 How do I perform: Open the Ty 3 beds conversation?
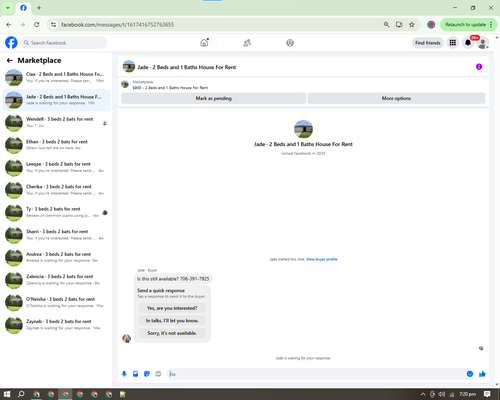coord(56,212)
